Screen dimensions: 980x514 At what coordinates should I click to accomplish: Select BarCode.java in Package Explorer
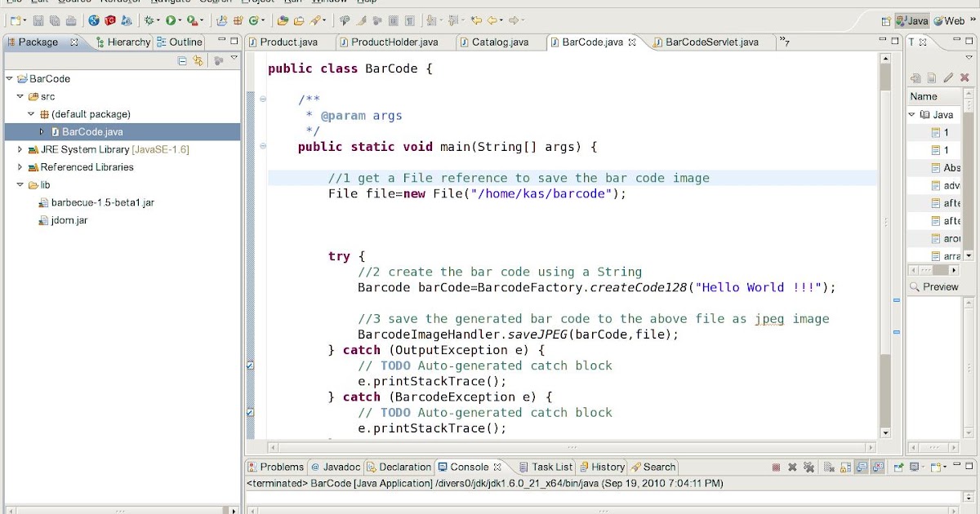[x=86, y=131]
